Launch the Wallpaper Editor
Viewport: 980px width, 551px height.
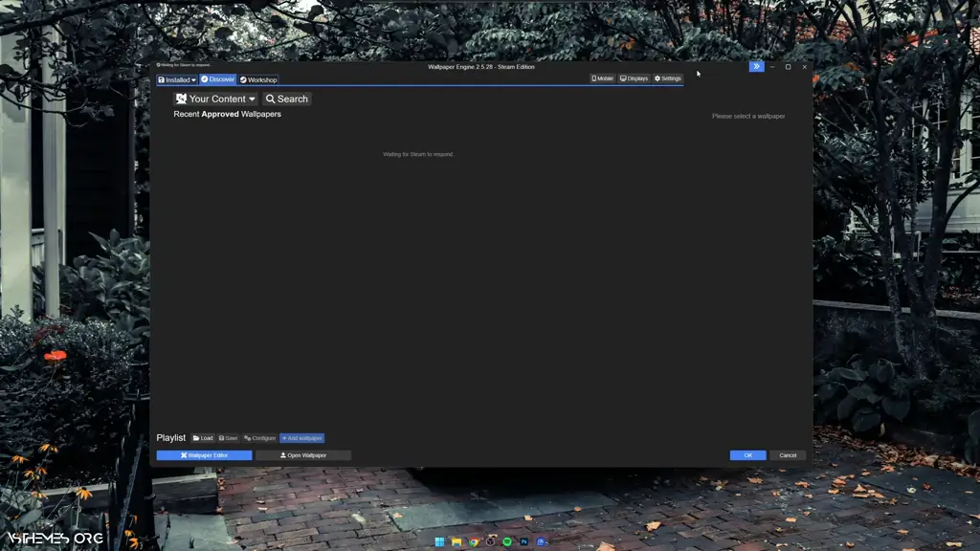[x=204, y=455]
